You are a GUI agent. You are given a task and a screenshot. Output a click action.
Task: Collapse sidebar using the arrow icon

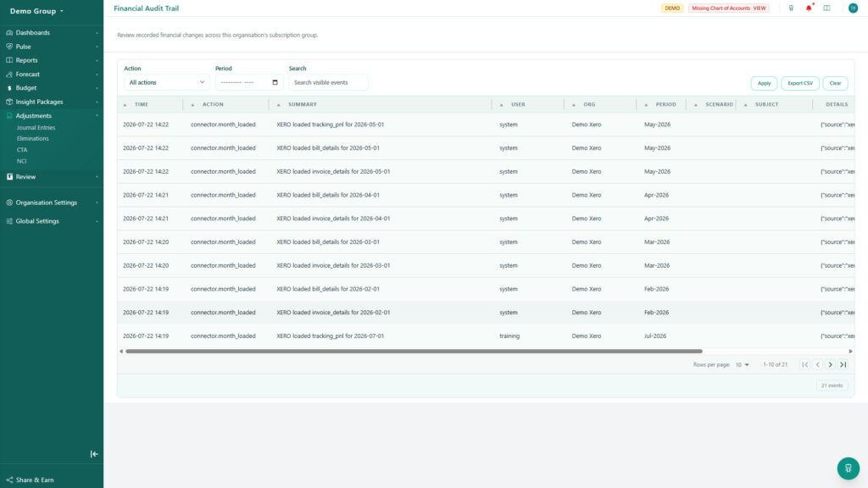click(x=94, y=454)
